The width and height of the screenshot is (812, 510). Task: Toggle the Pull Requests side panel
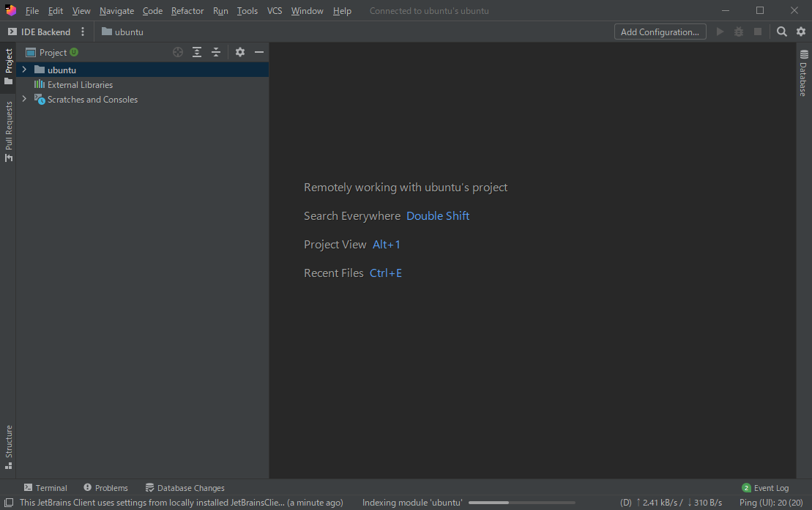(x=9, y=130)
